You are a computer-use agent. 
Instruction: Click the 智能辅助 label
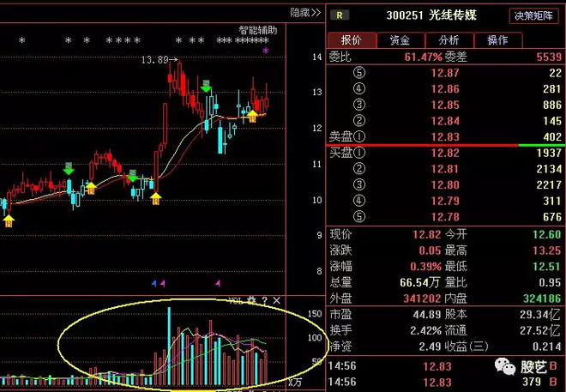[x=258, y=30]
